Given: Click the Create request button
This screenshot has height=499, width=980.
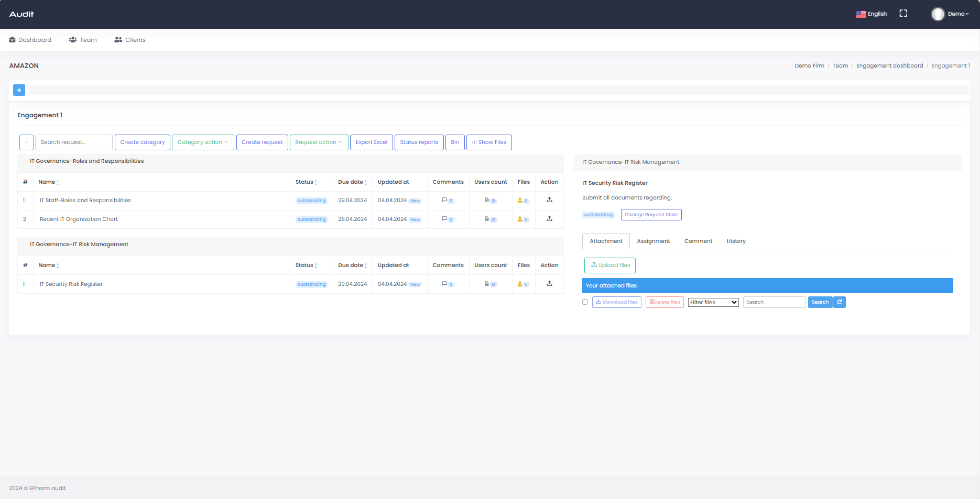Looking at the screenshot, I should [262, 142].
